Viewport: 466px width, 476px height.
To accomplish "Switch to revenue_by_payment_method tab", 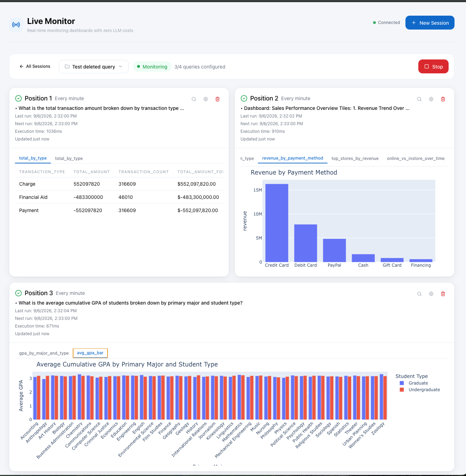I will [x=292, y=158].
